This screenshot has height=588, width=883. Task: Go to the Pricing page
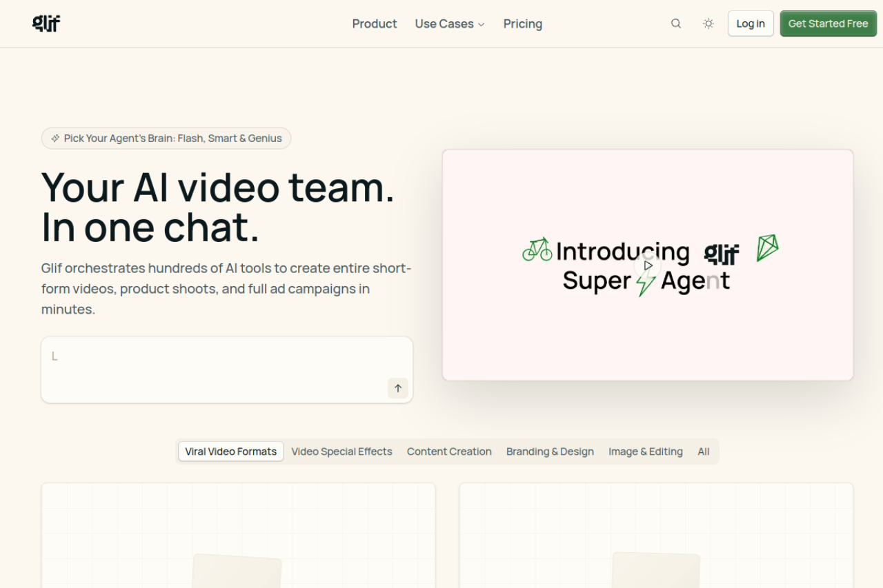coord(523,23)
